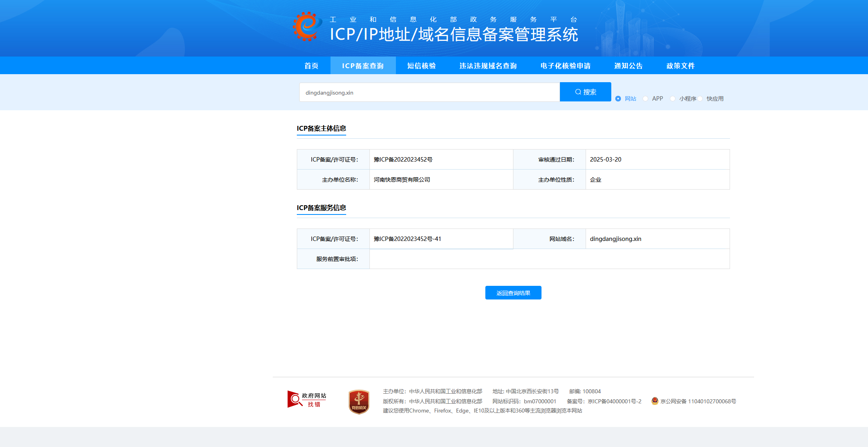Go to 通知公告 tab
Screen dimensions: 868x447
pyautogui.click(x=628, y=66)
